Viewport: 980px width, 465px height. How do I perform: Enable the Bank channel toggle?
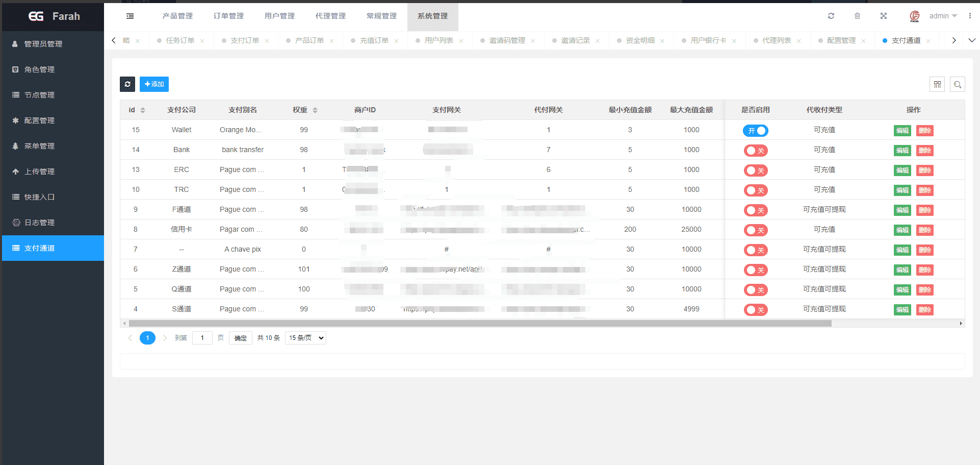pos(755,151)
